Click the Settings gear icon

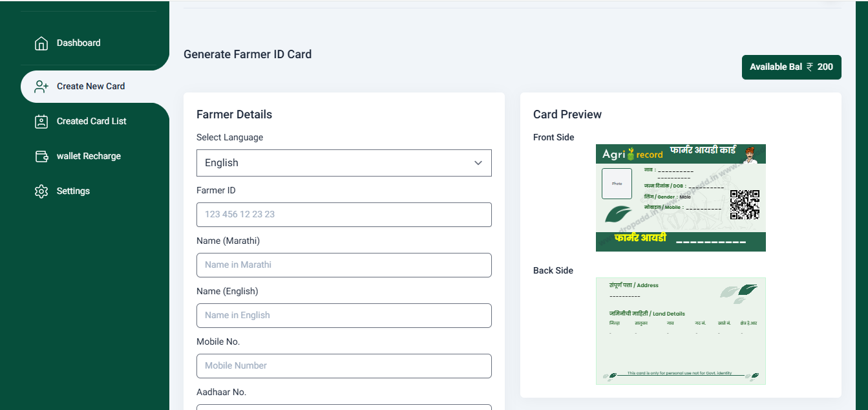[41, 191]
